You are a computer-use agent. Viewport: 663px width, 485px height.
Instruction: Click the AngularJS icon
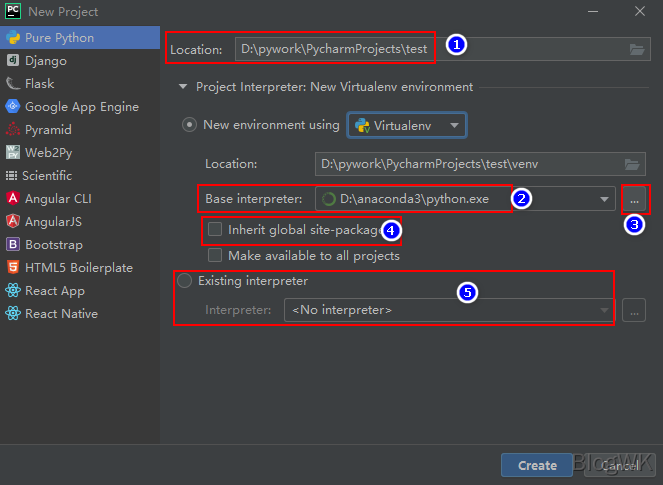coord(13,221)
